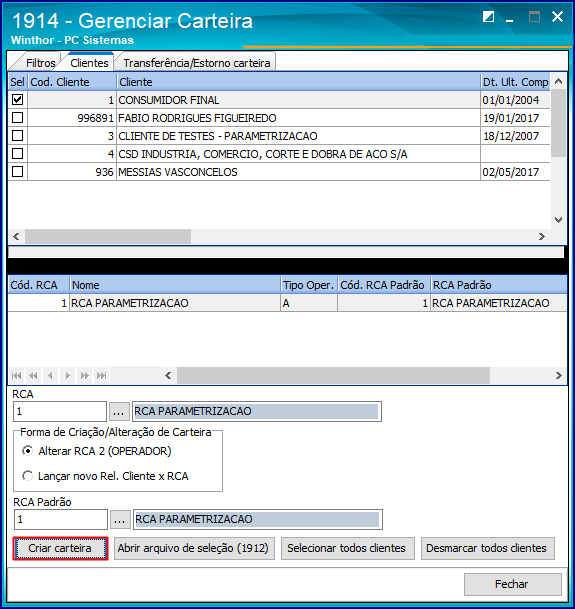The height and width of the screenshot is (609, 575).
Task: Click the date 18/12/2007 cell
Action: 515,136
